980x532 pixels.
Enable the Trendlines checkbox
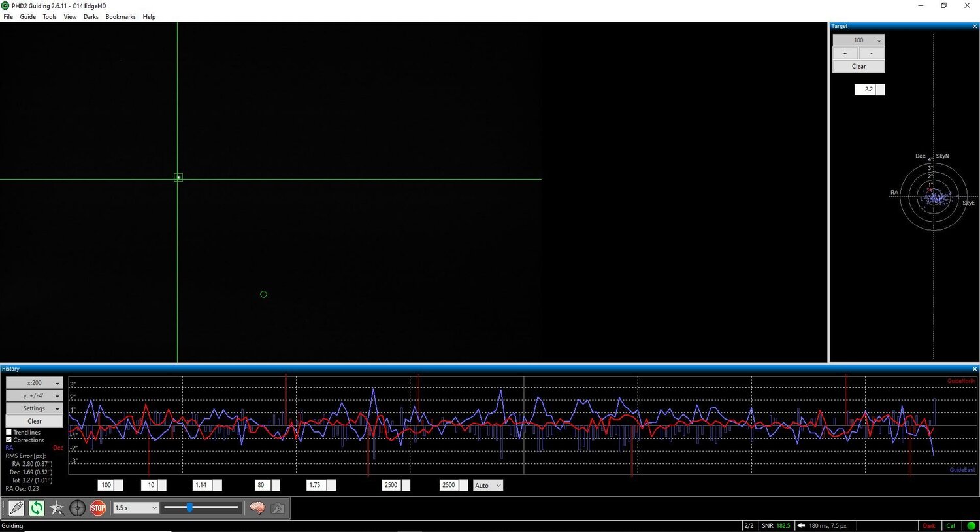(8, 432)
